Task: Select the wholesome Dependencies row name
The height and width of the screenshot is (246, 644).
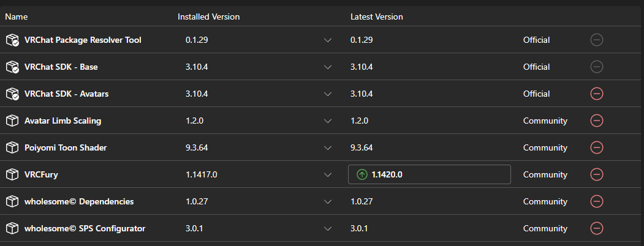Action: pyautogui.click(x=79, y=201)
